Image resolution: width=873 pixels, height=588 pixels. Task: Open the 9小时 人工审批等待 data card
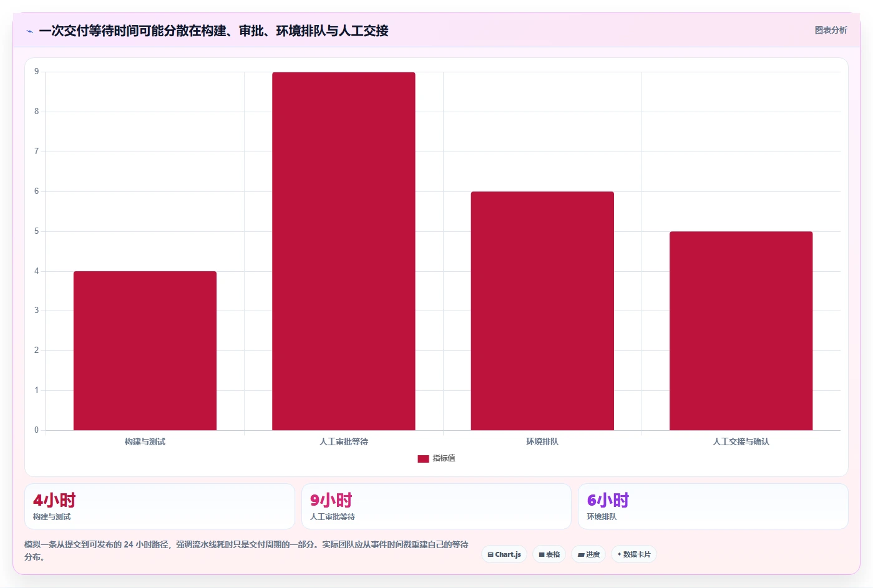coord(436,506)
